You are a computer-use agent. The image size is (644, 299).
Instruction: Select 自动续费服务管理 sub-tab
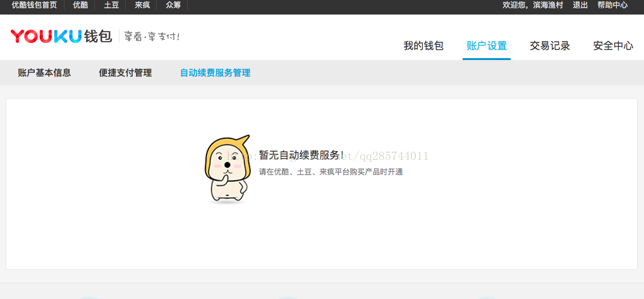click(216, 73)
